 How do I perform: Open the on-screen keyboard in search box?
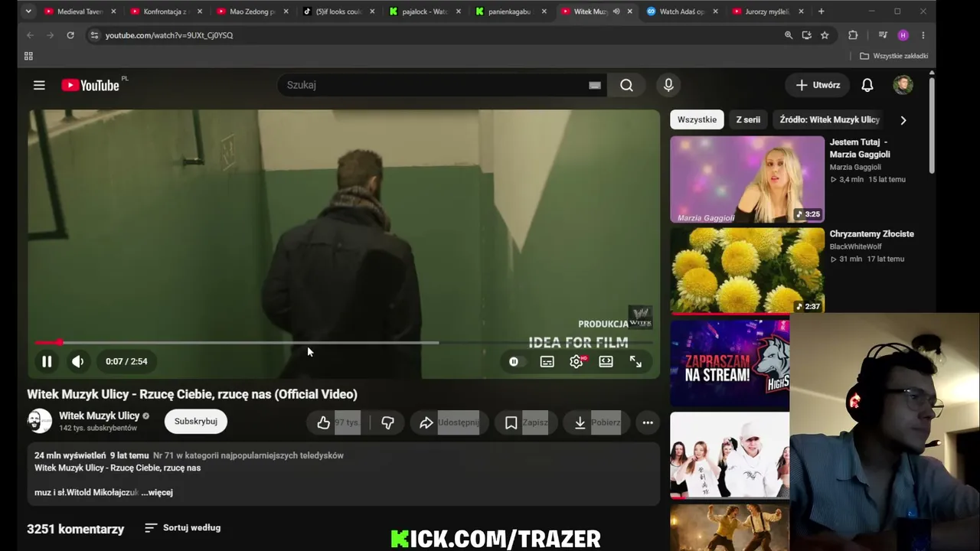(594, 85)
